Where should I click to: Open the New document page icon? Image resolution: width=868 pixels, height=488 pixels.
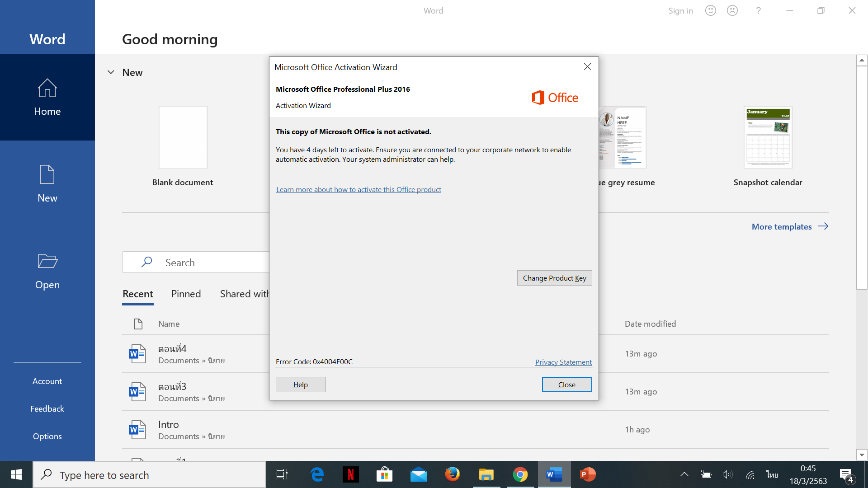click(x=47, y=174)
